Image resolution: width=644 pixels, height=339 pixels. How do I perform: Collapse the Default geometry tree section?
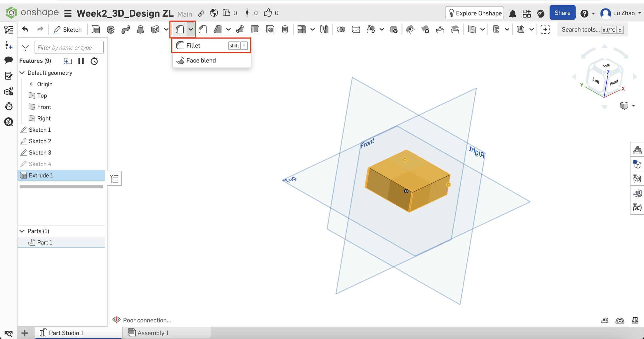(22, 73)
